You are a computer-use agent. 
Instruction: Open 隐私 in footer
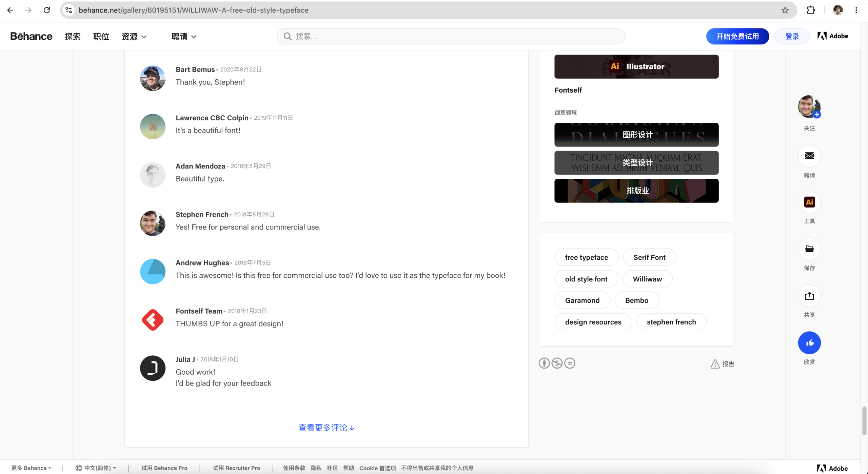tap(316, 468)
